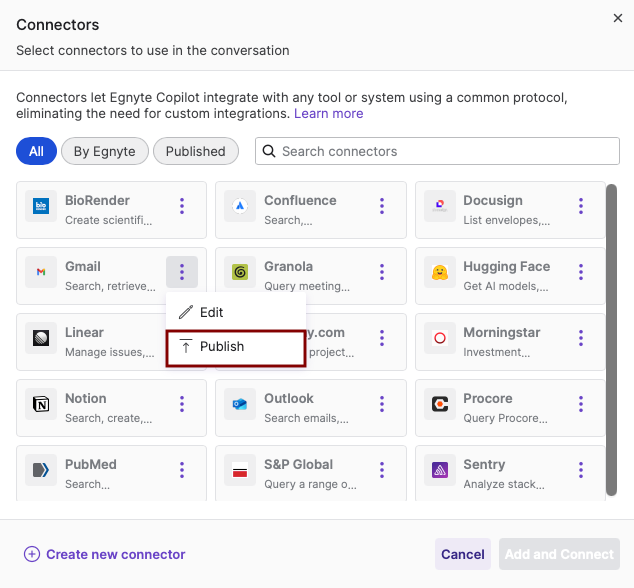The width and height of the screenshot is (634, 588).
Task: Select the Morningstar connector title
Action: [502, 332]
